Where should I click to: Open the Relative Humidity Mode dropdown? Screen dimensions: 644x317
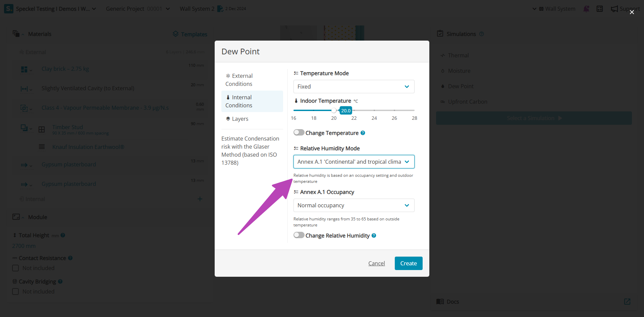(x=354, y=162)
